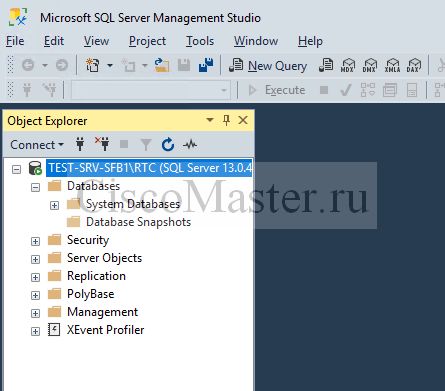The image size is (445, 391).
Task: Select the Databases folder
Action: pyautogui.click(x=93, y=186)
